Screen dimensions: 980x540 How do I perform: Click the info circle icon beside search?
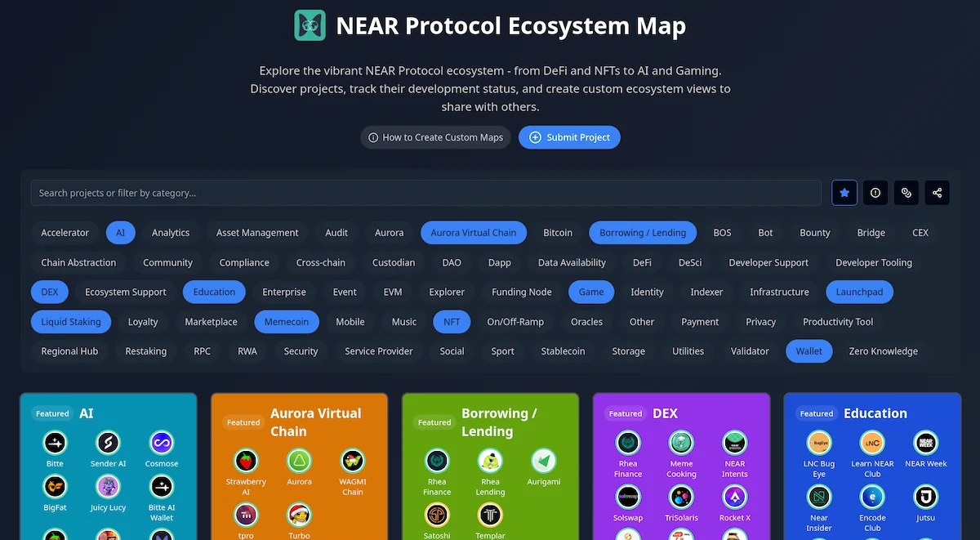[x=875, y=193]
